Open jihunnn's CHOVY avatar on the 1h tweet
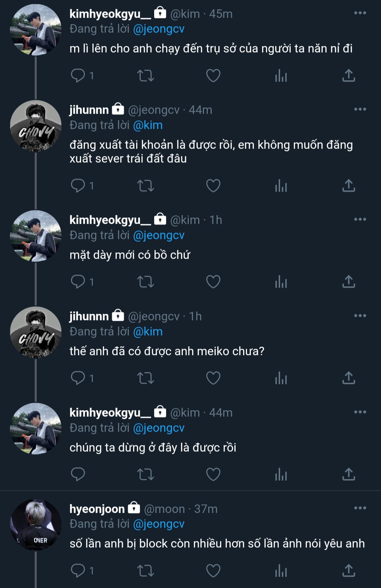This screenshot has height=588, width=381. point(36,332)
